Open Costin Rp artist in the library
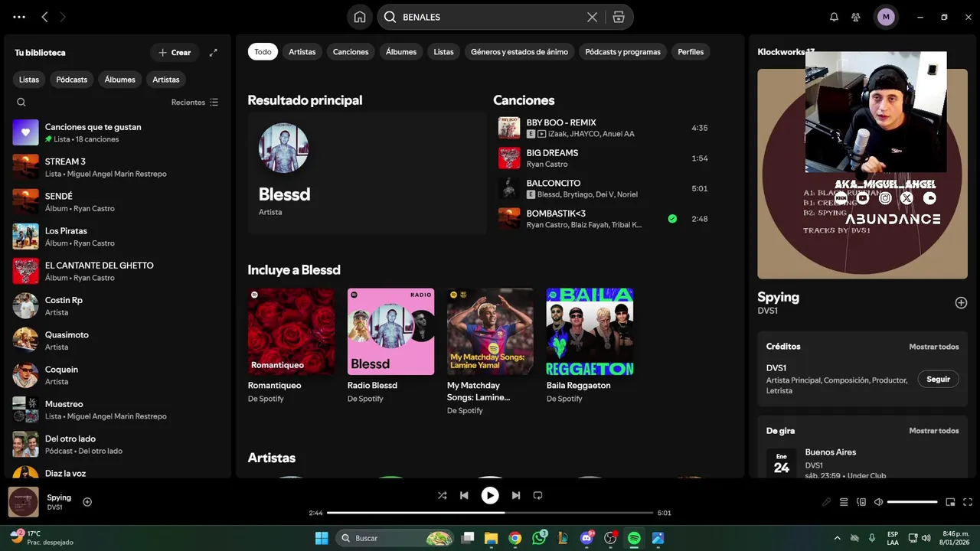980x551 pixels. (117, 306)
